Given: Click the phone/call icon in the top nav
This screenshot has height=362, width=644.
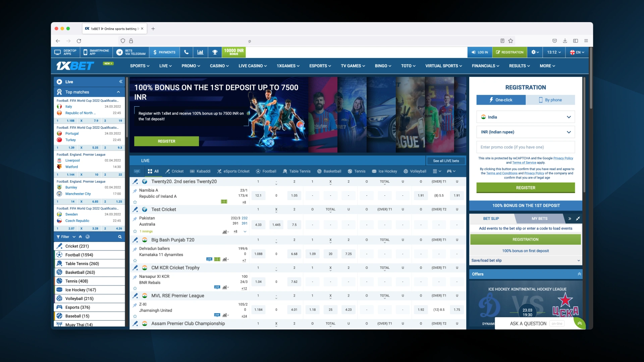Looking at the screenshot, I should (x=186, y=52).
